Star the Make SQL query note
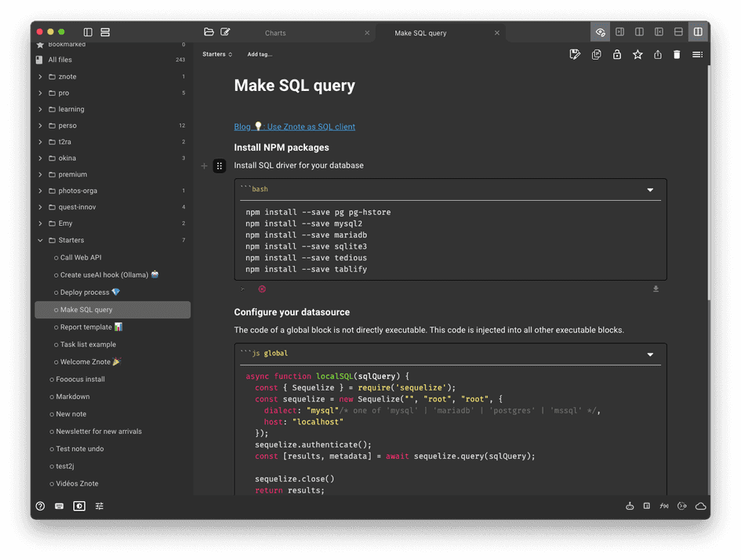The image size is (741, 560). click(x=637, y=54)
